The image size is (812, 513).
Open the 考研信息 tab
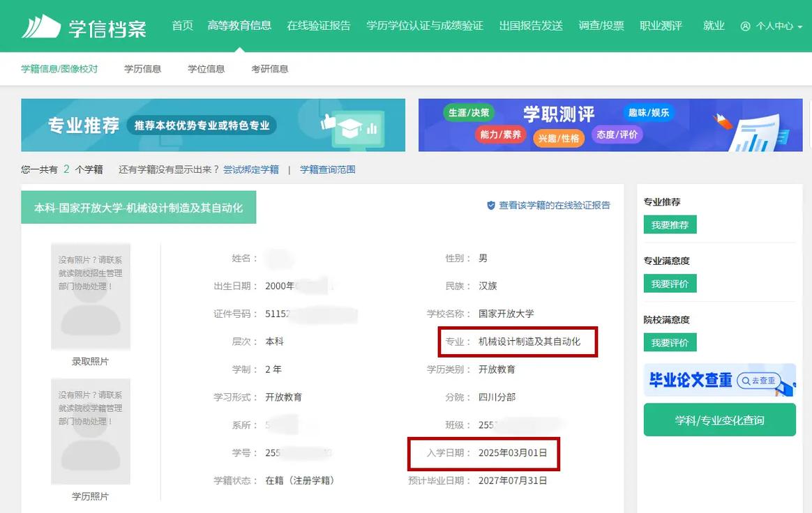click(x=269, y=68)
